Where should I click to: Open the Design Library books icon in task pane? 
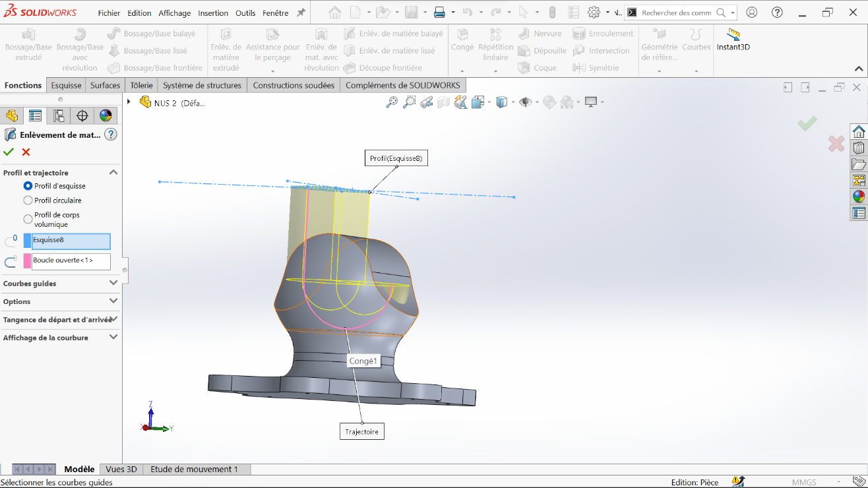858,148
